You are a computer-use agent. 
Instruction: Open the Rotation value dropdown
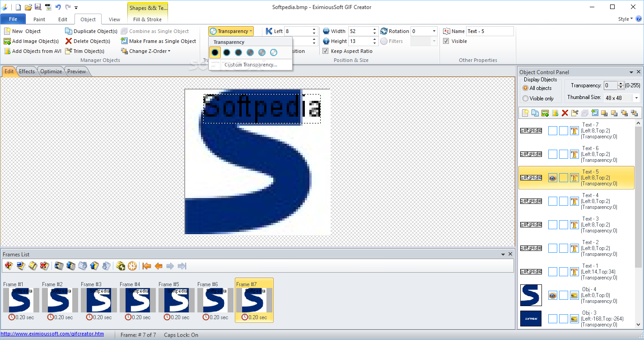pos(434,31)
